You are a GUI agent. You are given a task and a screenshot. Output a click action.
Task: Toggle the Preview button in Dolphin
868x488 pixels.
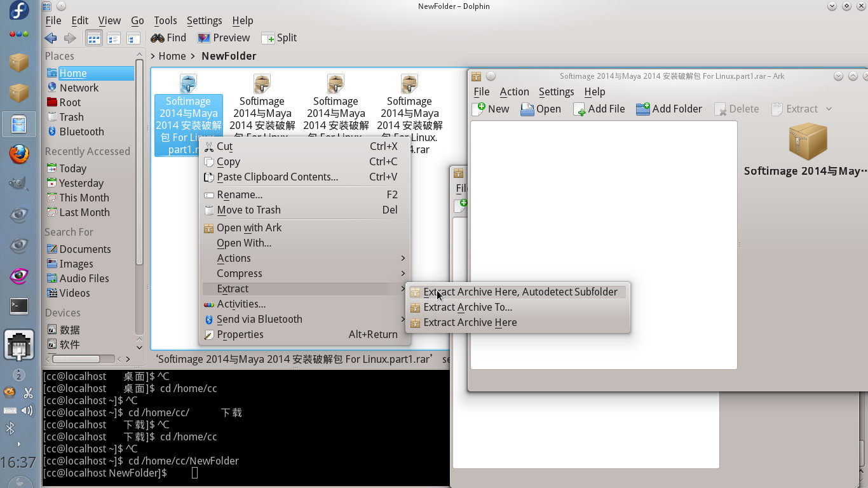(224, 38)
